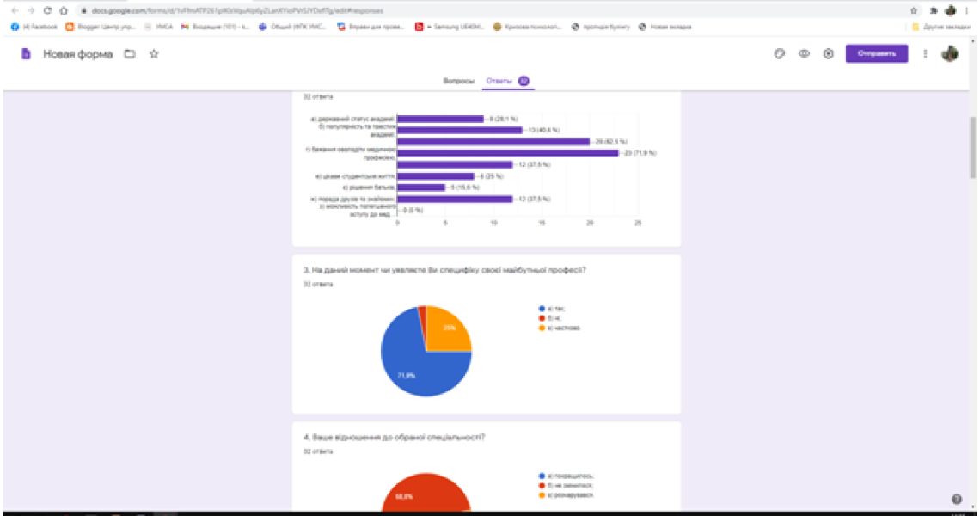The height and width of the screenshot is (516, 980).
Task: Open the customize theme palette
Action: click(780, 54)
